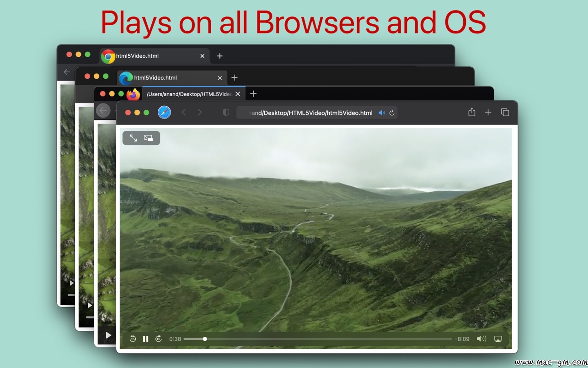588x368 pixels.
Task: Click the Edge logo icon
Action: pyautogui.click(x=126, y=78)
